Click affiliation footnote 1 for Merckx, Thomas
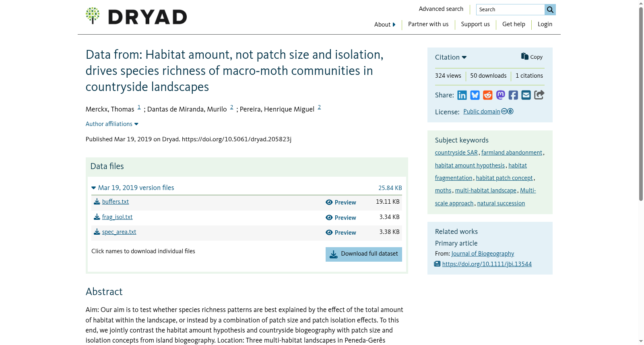The image size is (644, 345). (139, 107)
